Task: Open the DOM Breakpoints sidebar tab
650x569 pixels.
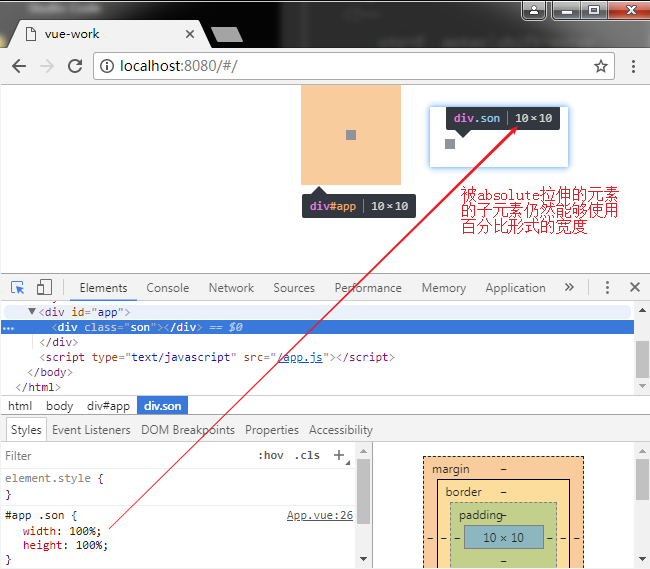Action: click(188, 430)
